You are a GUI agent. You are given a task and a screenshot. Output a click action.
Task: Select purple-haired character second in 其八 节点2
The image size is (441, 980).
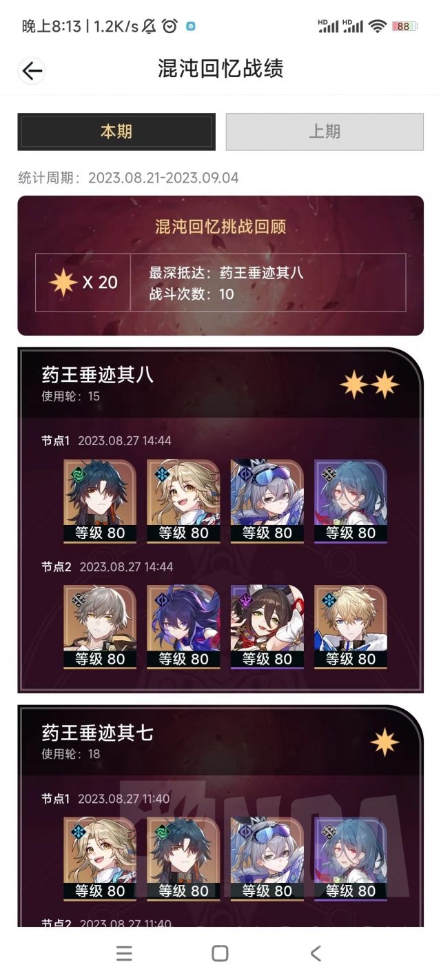tap(184, 627)
